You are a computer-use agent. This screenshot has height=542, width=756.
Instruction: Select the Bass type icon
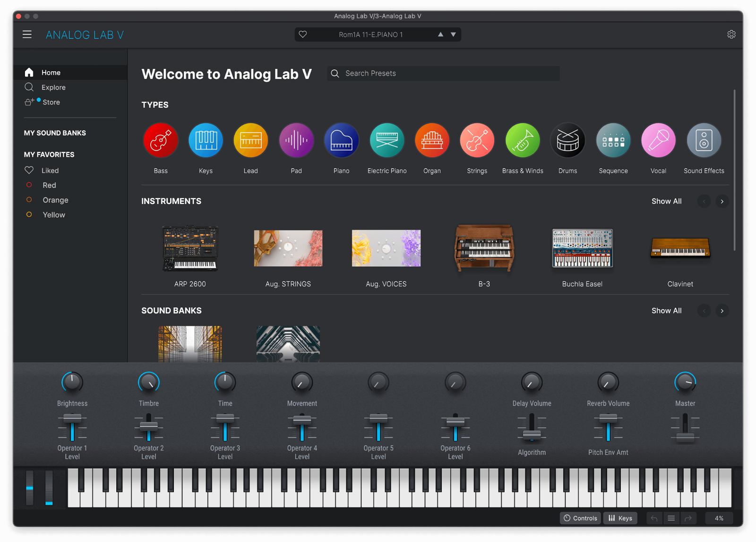(161, 140)
